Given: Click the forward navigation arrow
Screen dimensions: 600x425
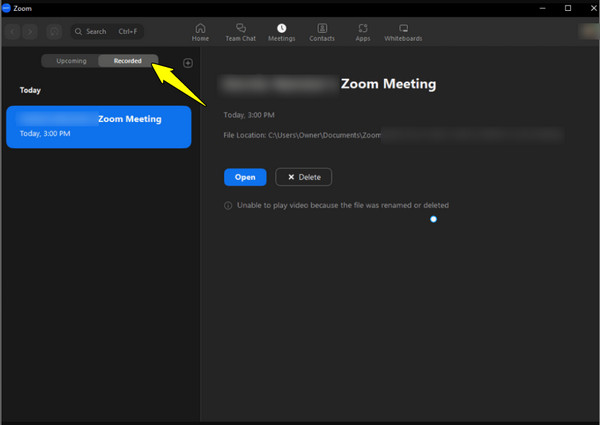Looking at the screenshot, I should tap(29, 31).
